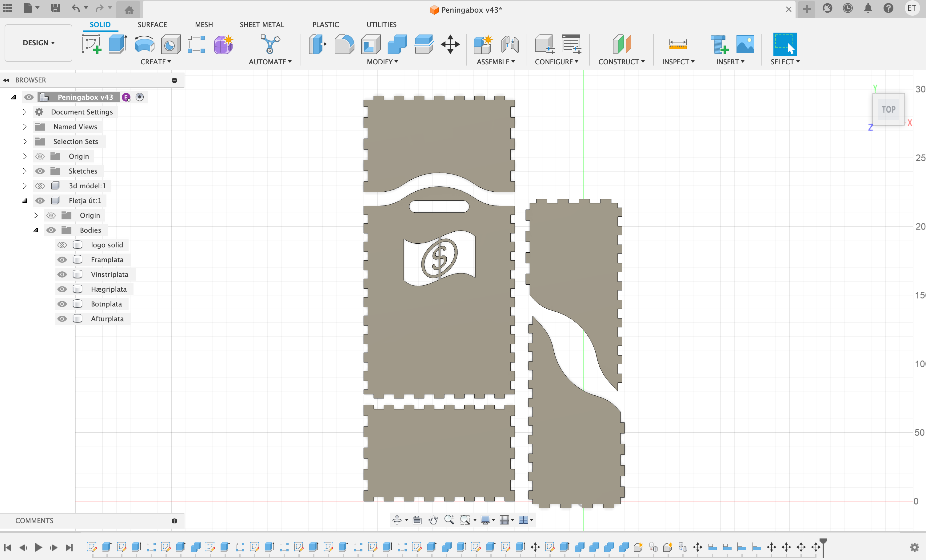Viewport: 926px width, 560px height.
Task: Save the document with the Save icon
Action: pyautogui.click(x=55, y=8)
